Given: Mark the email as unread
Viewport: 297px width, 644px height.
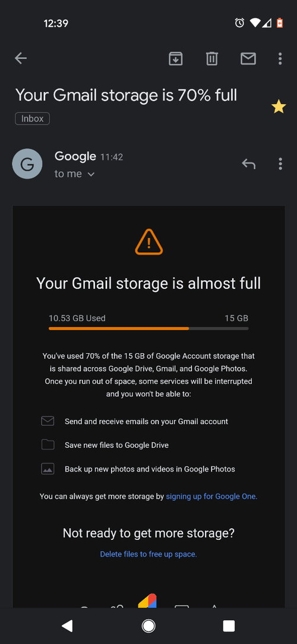Looking at the screenshot, I should tap(248, 59).
